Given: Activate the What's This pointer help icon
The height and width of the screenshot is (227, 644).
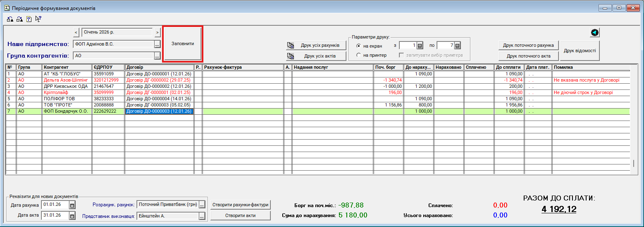Looking at the screenshot, I should pos(38,19).
